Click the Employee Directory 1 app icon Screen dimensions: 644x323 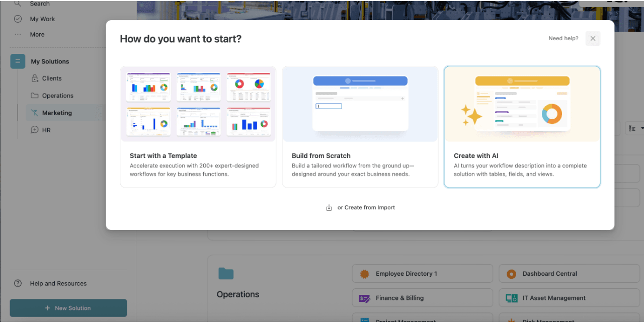pyautogui.click(x=364, y=274)
